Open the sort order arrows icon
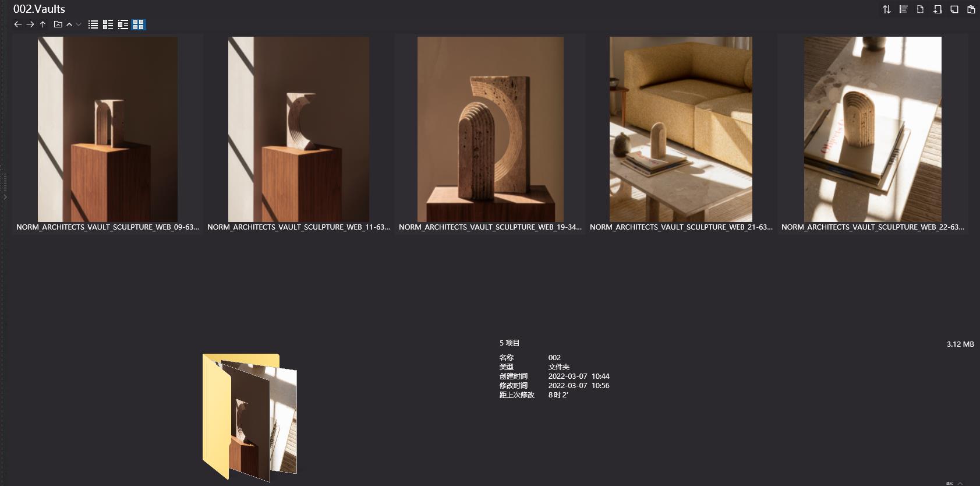The image size is (980, 486). tap(886, 9)
